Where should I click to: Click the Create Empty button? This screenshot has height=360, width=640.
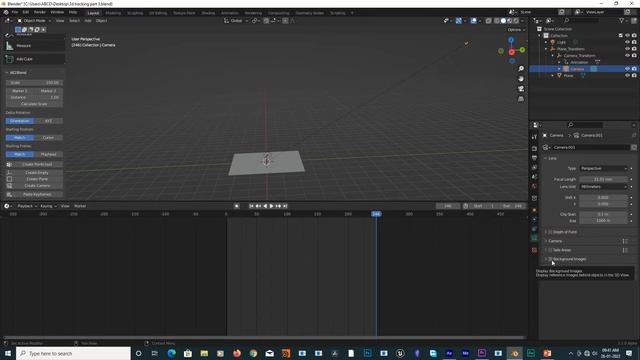pyautogui.click(x=34, y=173)
